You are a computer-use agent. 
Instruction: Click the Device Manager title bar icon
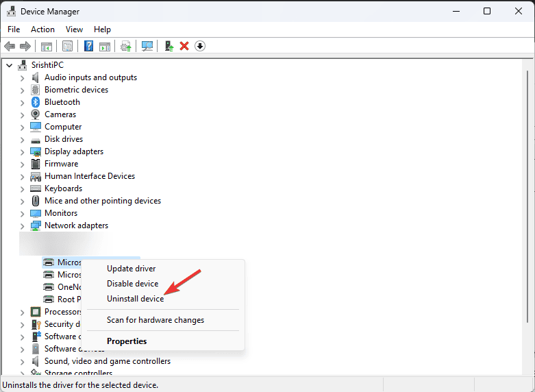tap(11, 11)
